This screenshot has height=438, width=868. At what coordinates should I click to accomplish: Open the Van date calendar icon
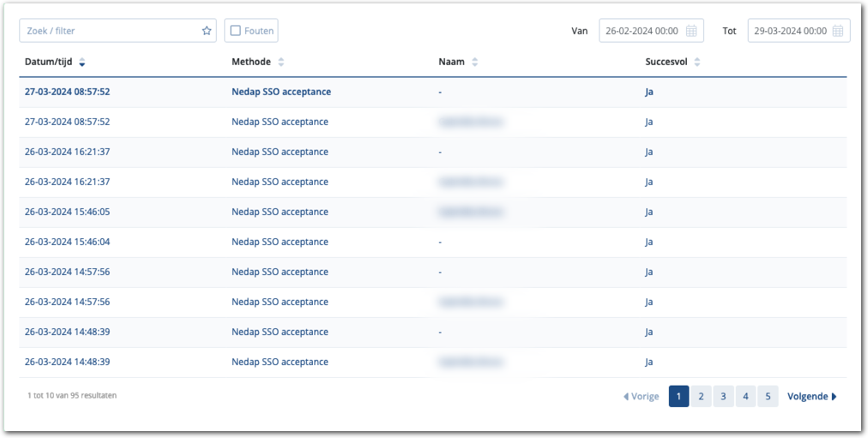[691, 31]
